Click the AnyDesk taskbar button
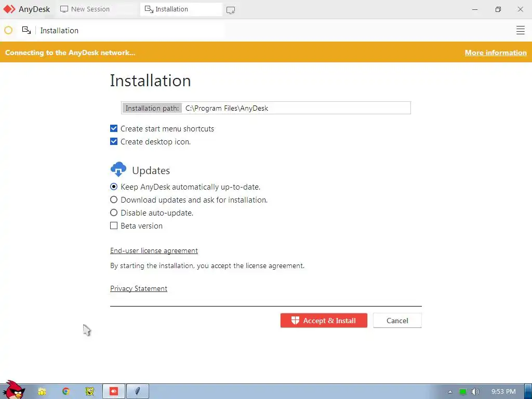The width and height of the screenshot is (532, 399). pos(114,392)
